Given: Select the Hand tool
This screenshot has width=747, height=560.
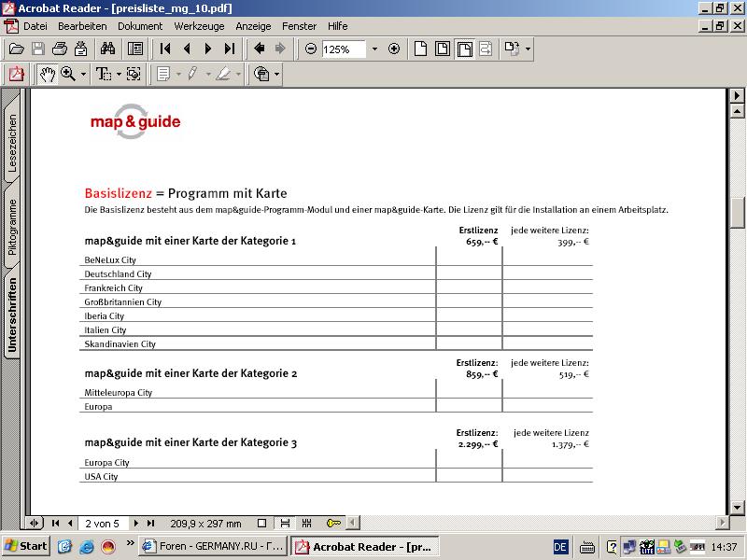Looking at the screenshot, I should [48, 75].
